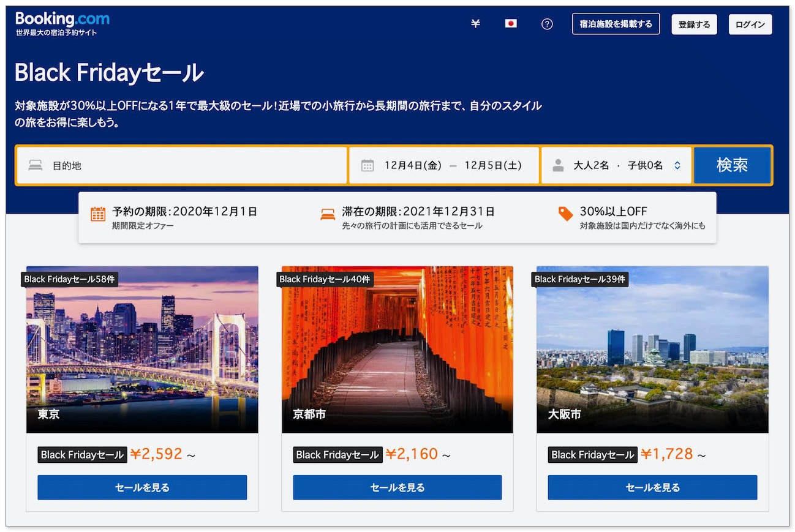Open check-out date 12月5日(土)
This screenshot has height=532, width=795.
click(493, 165)
